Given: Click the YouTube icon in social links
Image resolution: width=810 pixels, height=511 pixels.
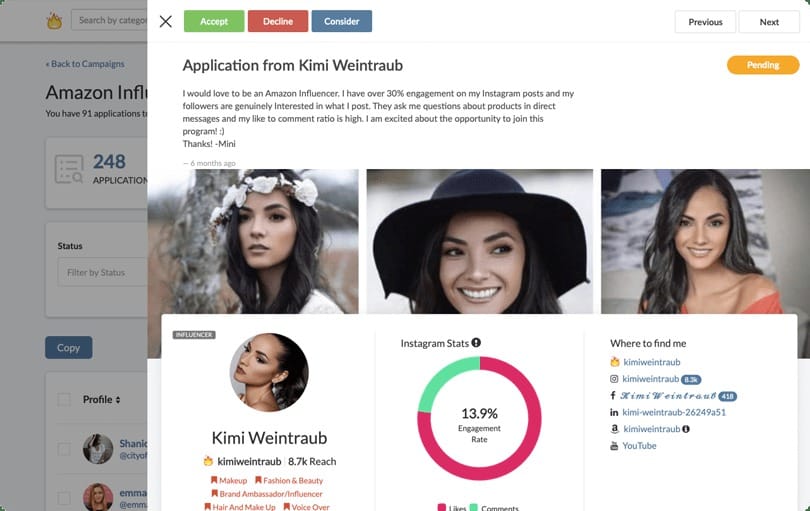Looking at the screenshot, I should point(615,446).
